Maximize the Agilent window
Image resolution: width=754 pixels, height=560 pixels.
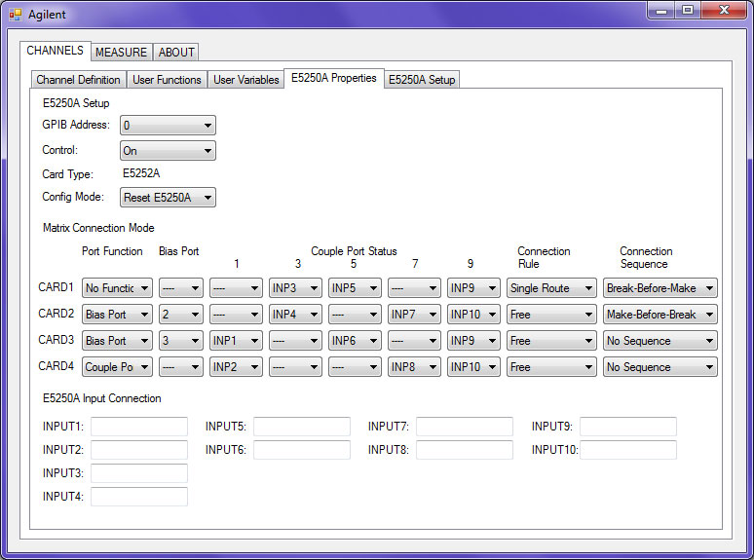pyautogui.click(x=688, y=11)
